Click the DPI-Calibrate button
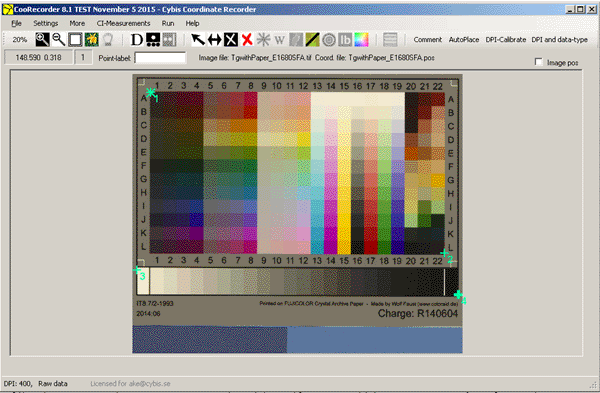 [505, 39]
